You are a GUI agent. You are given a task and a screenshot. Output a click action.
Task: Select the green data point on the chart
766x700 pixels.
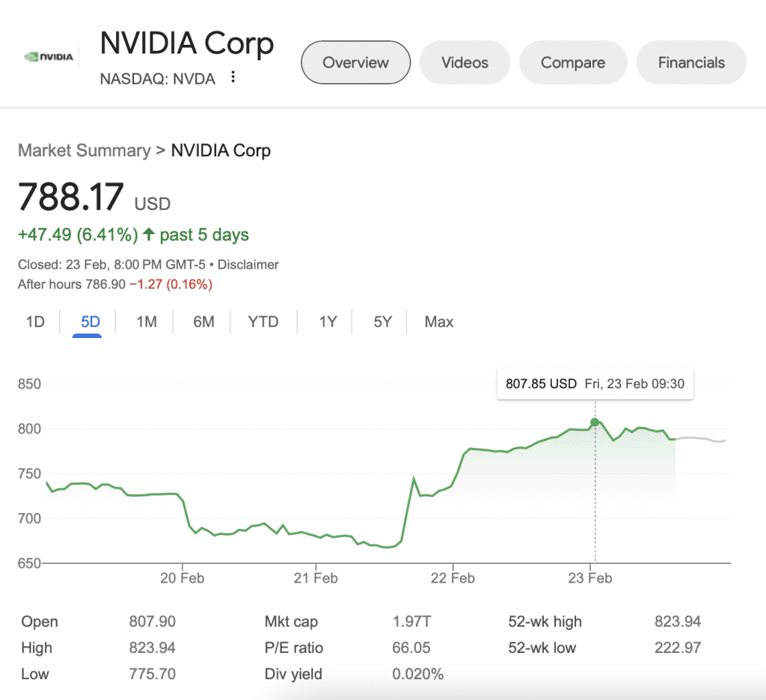pos(594,422)
